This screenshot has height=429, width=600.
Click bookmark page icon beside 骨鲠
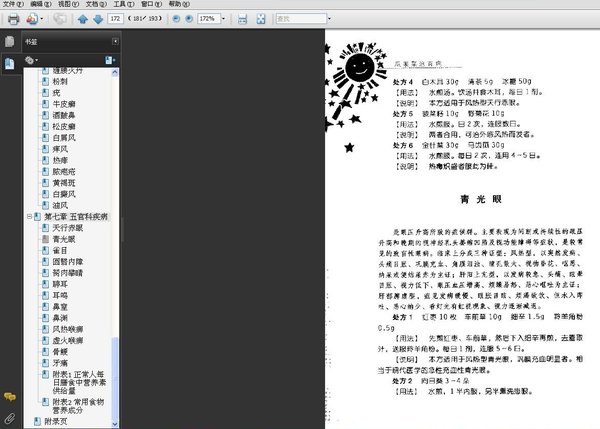click(x=45, y=351)
